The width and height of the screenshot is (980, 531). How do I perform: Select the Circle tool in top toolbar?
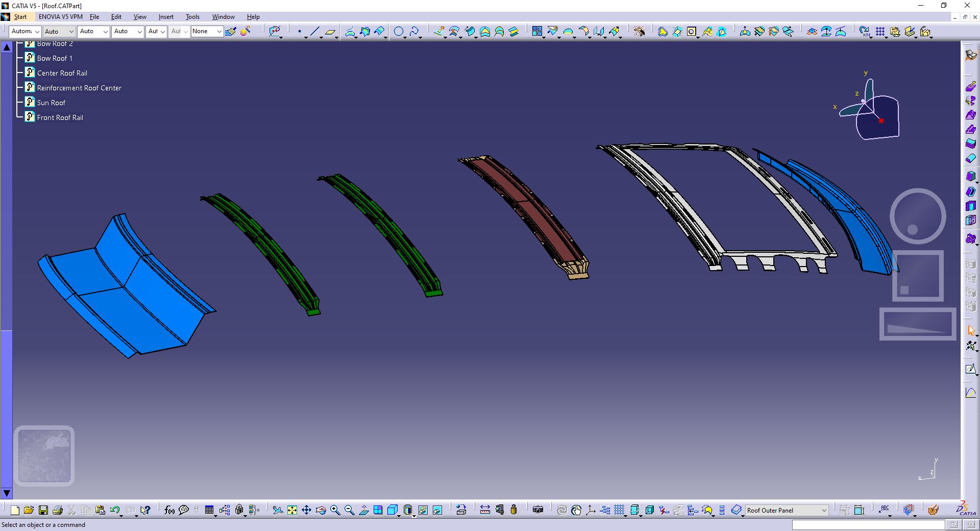click(399, 32)
